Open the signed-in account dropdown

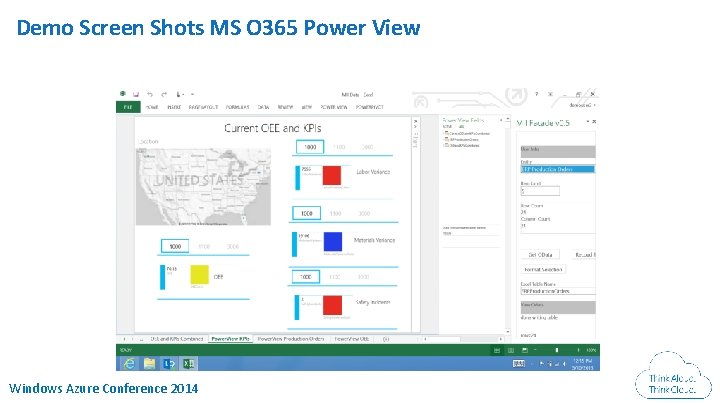(583, 105)
